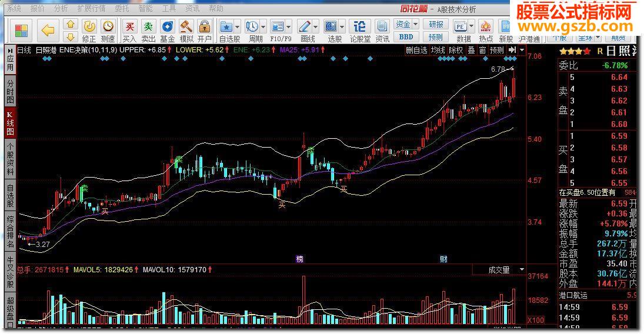Click the 资金 button
Viewport: 644px width, 334px height.
(x=403, y=24)
